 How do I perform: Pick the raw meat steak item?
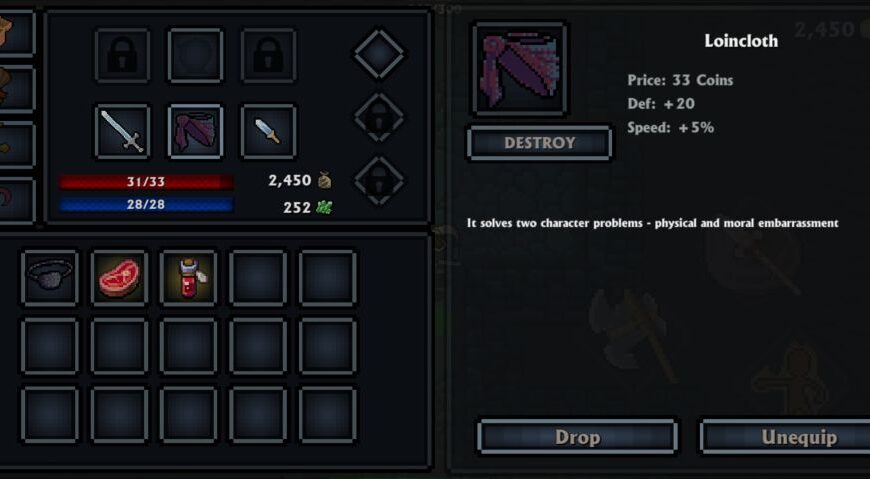(119, 278)
